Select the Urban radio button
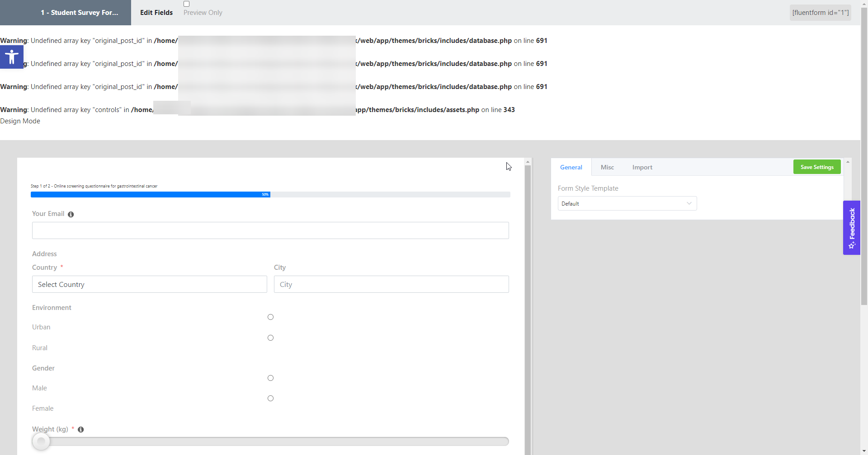This screenshot has height=455, width=868. coord(270,317)
